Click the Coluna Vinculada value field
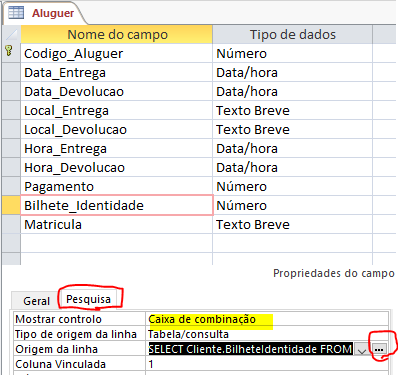The width and height of the screenshot is (398, 375). point(267,364)
